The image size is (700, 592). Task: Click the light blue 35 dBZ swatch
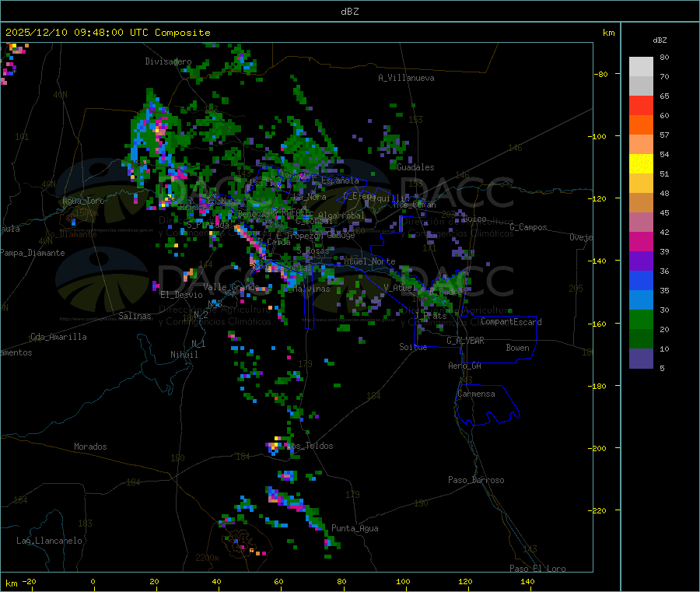click(641, 300)
